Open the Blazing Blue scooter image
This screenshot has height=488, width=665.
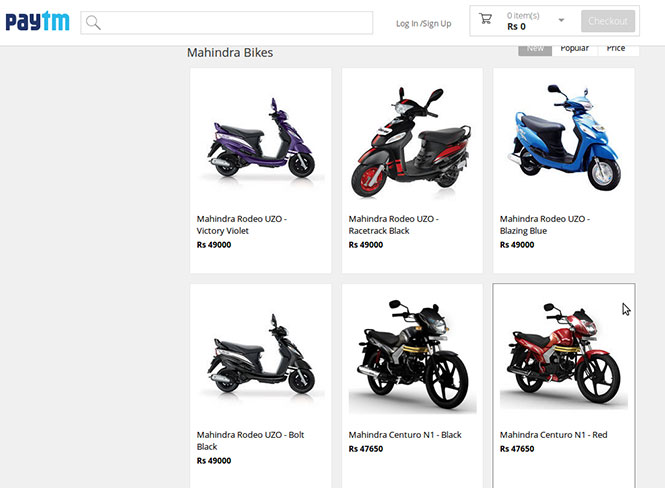(564, 138)
